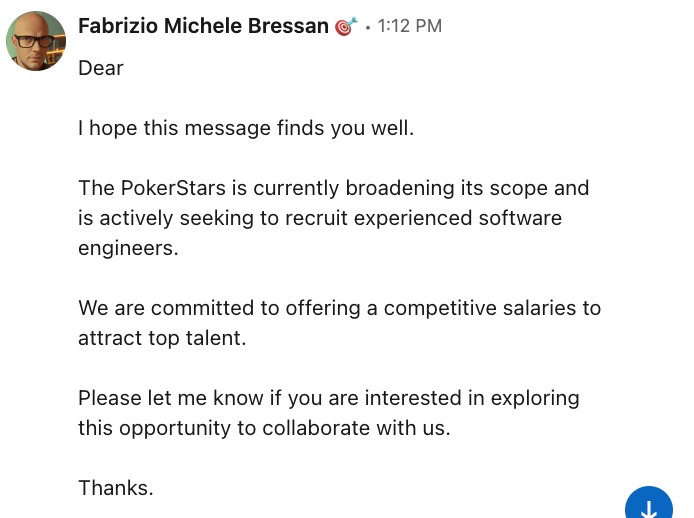Open the sender name Fabrizio Michele Bressan
The image size is (694, 518).
tap(203, 27)
